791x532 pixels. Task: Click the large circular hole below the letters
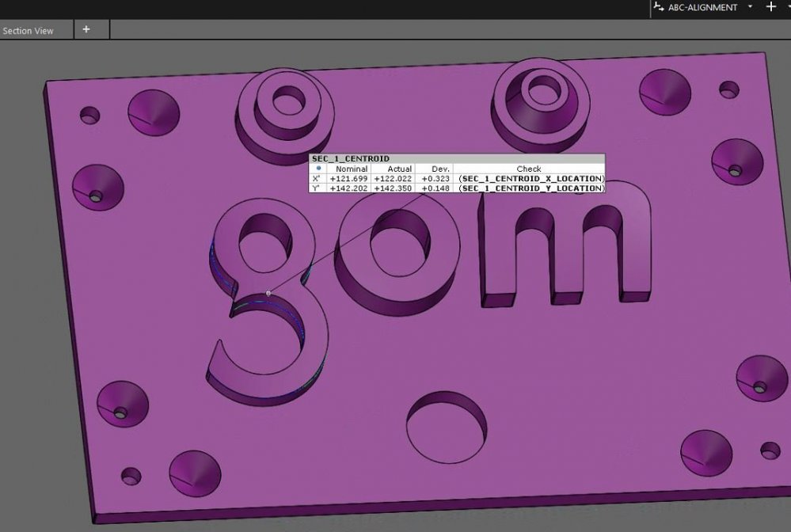(446, 424)
